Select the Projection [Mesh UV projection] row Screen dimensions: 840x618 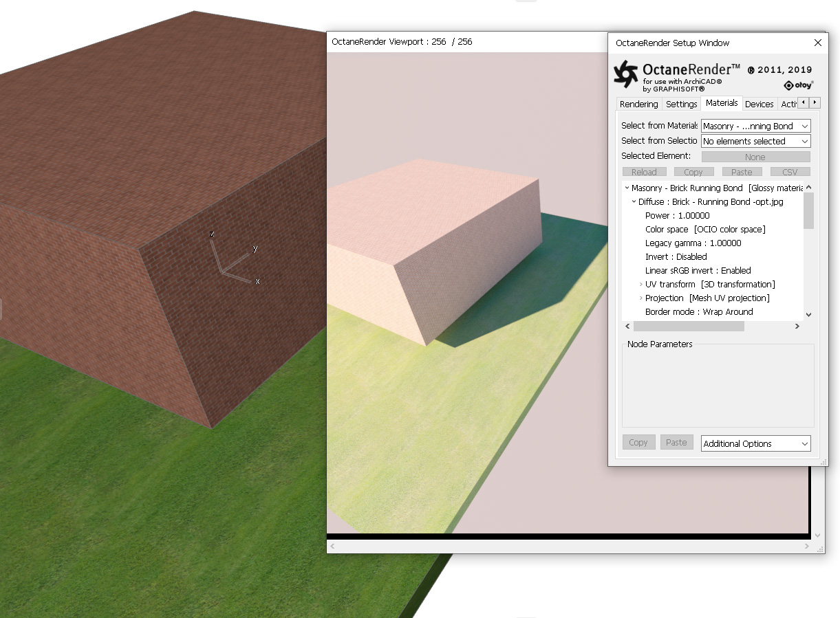coord(707,298)
